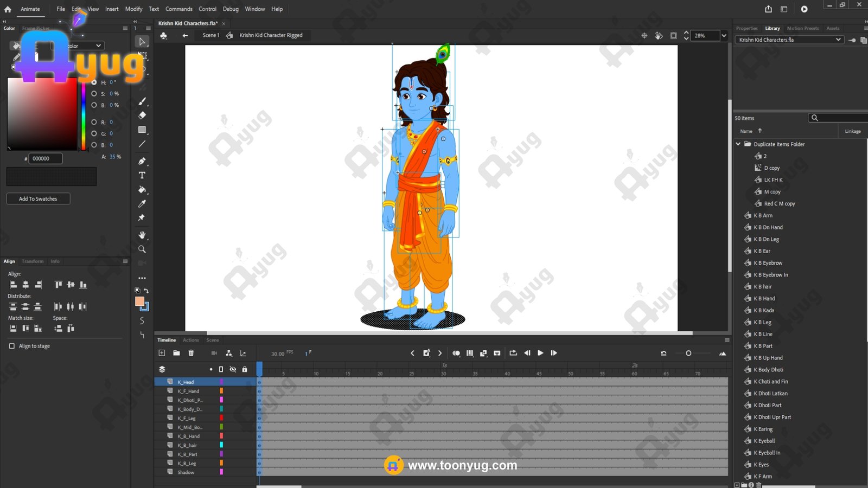Viewport: 868px width, 488px height.
Task: Select the Zoom tool
Action: click(x=142, y=249)
